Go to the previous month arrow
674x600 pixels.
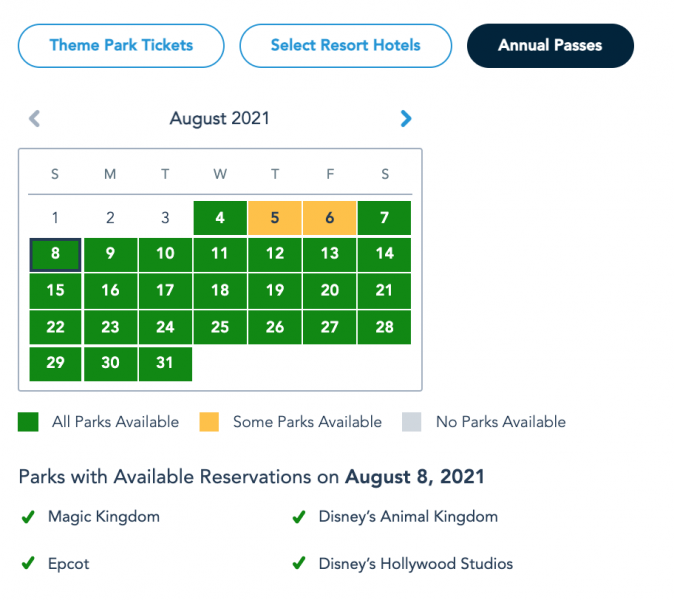35,119
